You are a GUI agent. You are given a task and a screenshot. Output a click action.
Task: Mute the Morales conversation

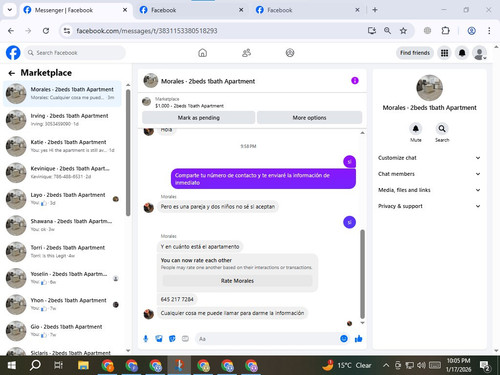(416, 129)
